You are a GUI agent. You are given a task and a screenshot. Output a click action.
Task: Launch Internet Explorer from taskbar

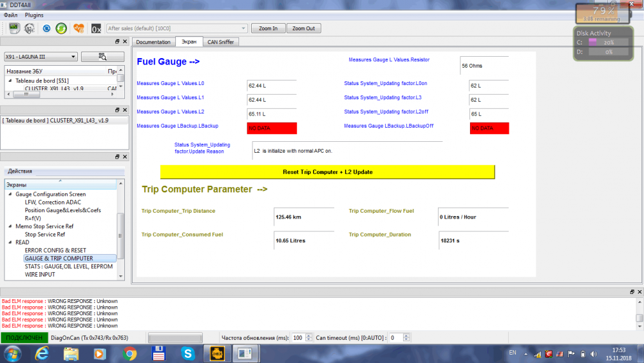[x=42, y=353]
